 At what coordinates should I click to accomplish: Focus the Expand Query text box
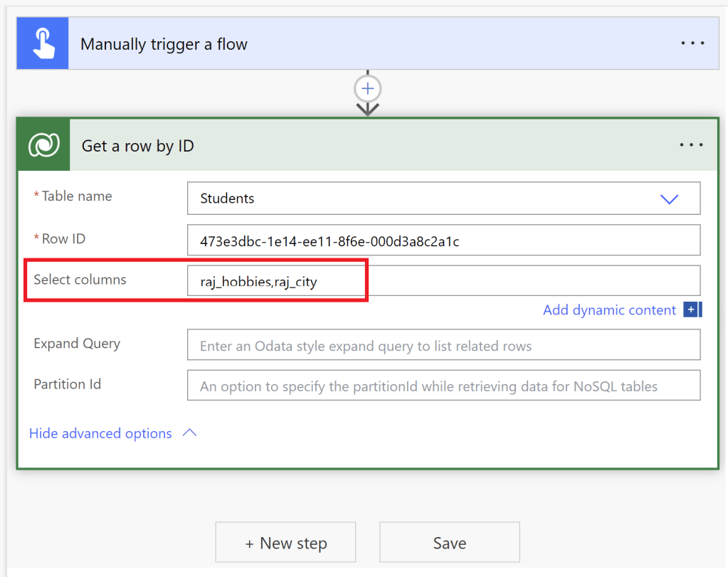pyautogui.click(x=443, y=346)
